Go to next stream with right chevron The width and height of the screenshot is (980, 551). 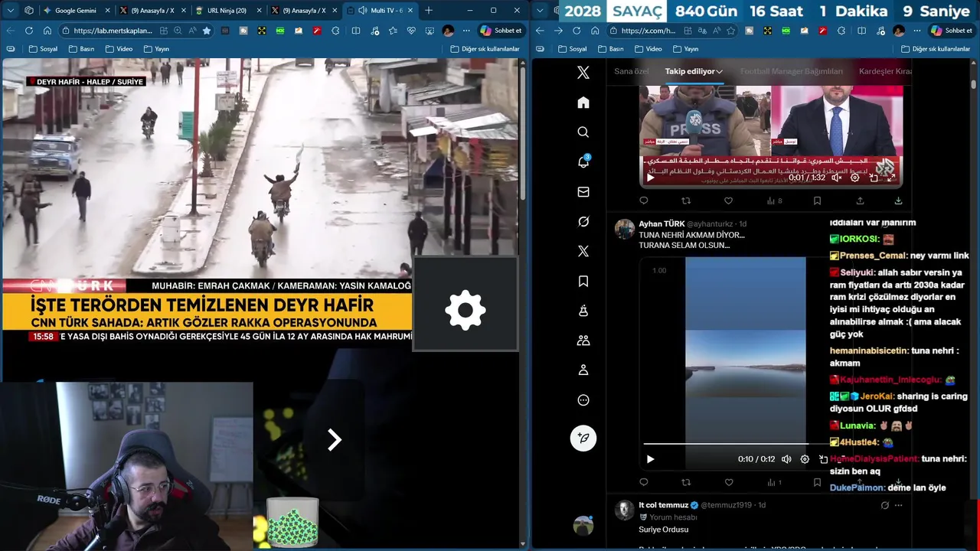(335, 439)
